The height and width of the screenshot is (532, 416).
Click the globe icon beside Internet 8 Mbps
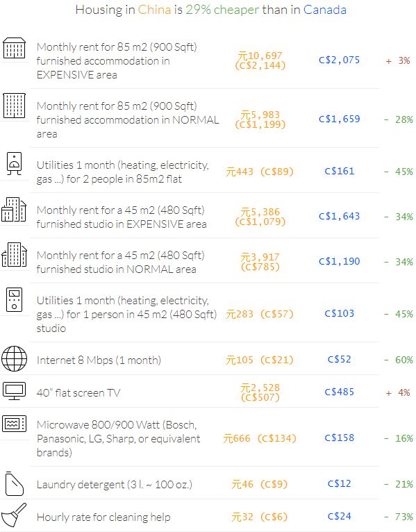(15, 358)
